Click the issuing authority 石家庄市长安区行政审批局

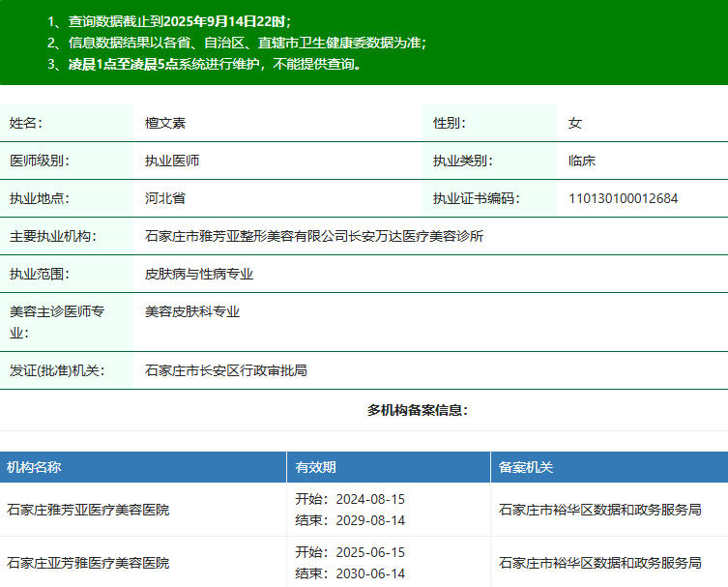(226, 370)
